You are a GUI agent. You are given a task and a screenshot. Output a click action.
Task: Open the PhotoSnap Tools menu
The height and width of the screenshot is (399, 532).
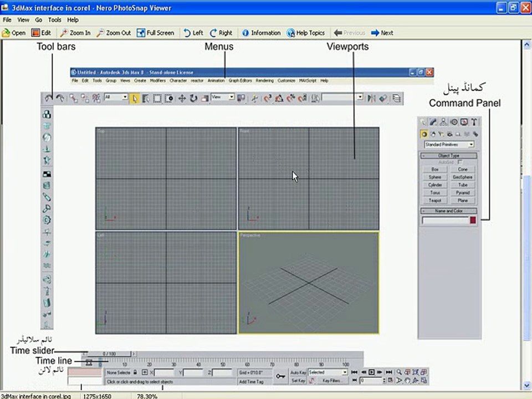pos(55,20)
